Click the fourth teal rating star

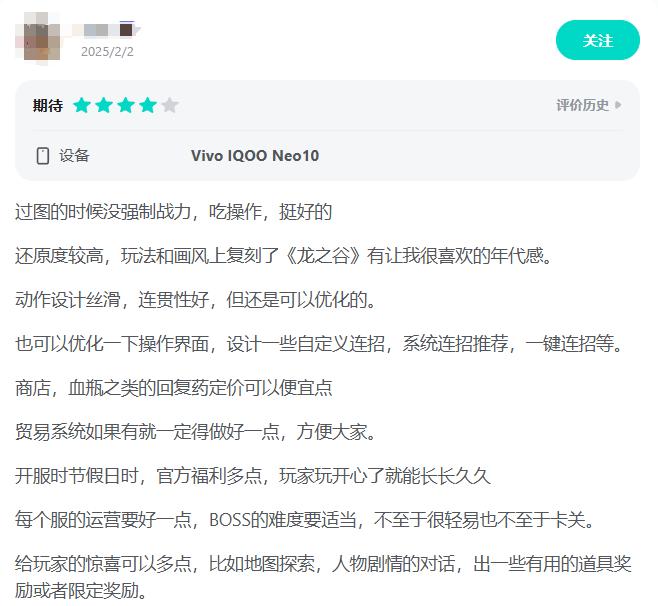point(148,105)
